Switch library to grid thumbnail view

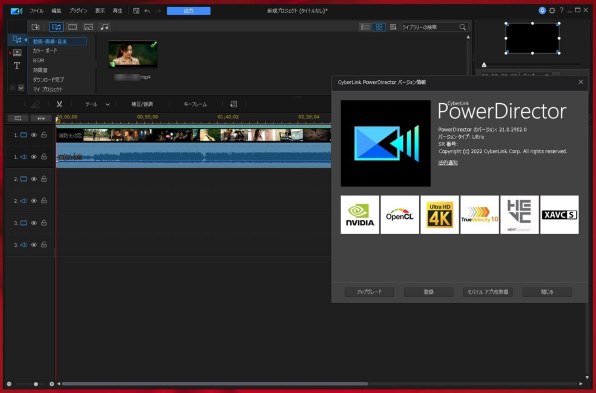[379, 27]
